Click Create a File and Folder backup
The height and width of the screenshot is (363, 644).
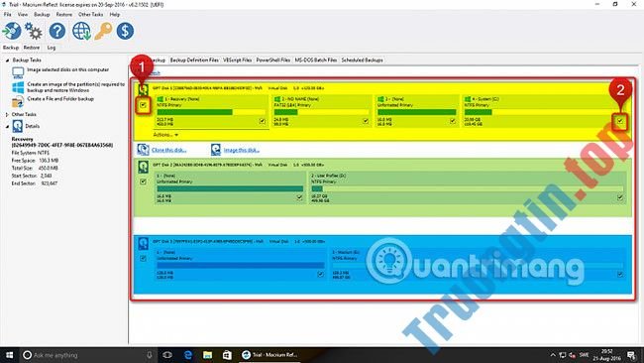(x=60, y=99)
